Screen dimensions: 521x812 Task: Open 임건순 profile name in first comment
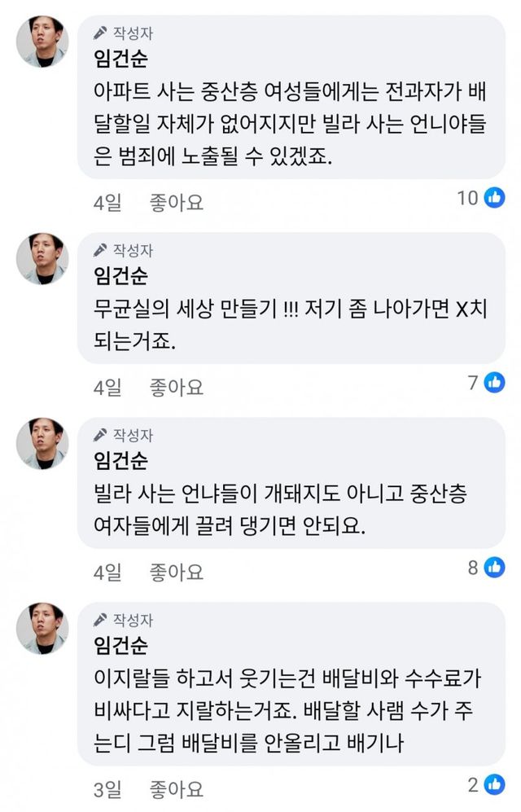(122, 59)
